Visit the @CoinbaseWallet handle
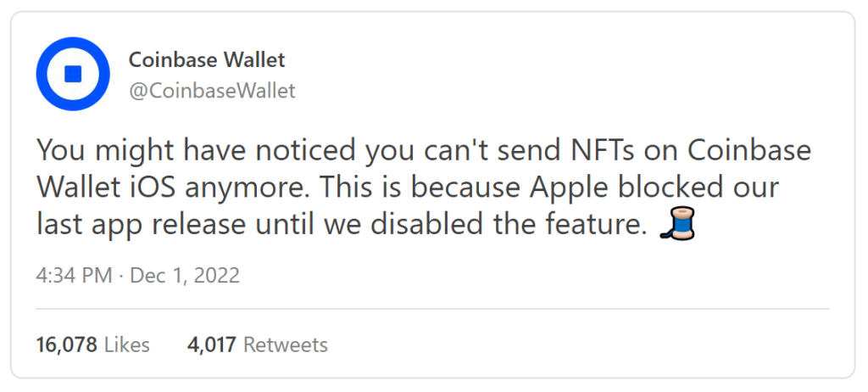The image size is (868, 392). tap(212, 91)
